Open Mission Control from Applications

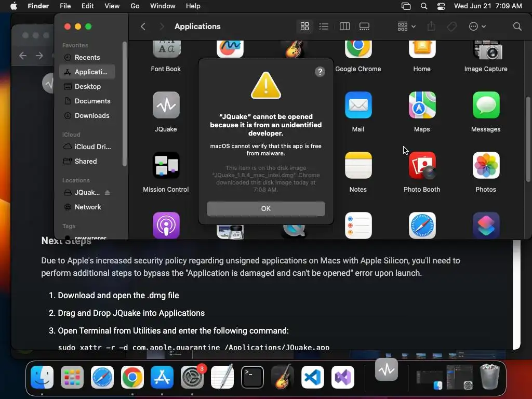[166, 165]
